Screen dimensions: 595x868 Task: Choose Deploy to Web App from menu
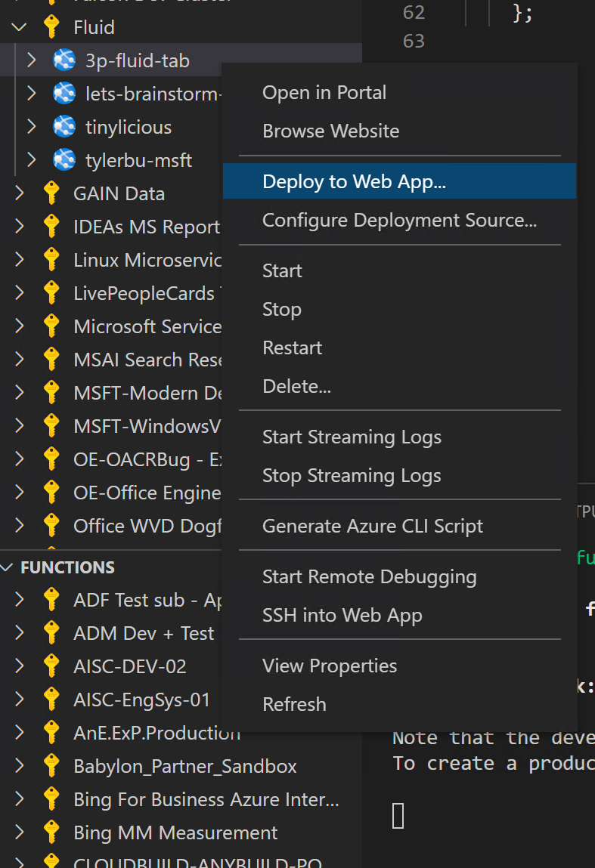pyautogui.click(x=354, y=181)
